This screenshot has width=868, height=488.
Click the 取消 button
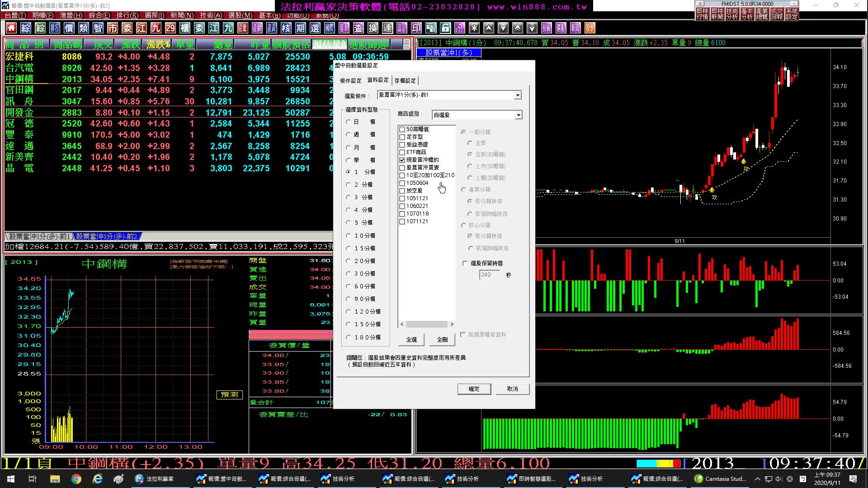click(512, 389)
